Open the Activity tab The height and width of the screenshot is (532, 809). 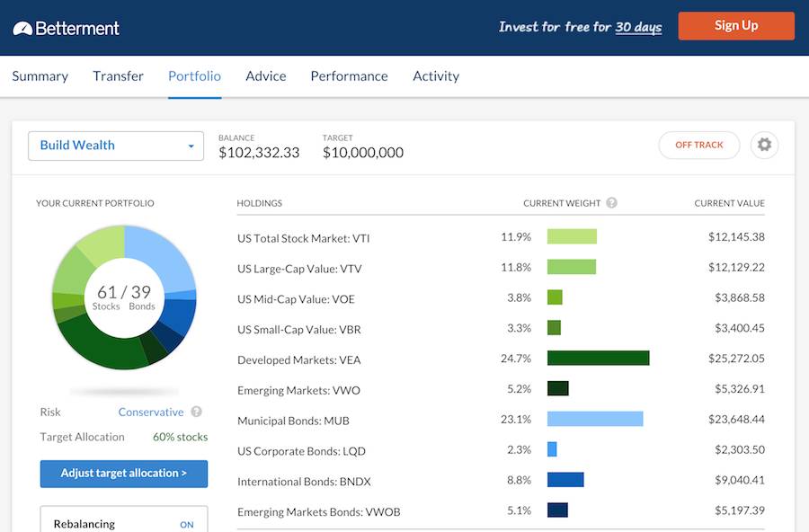pyautogui.click(x=436, y=76)
